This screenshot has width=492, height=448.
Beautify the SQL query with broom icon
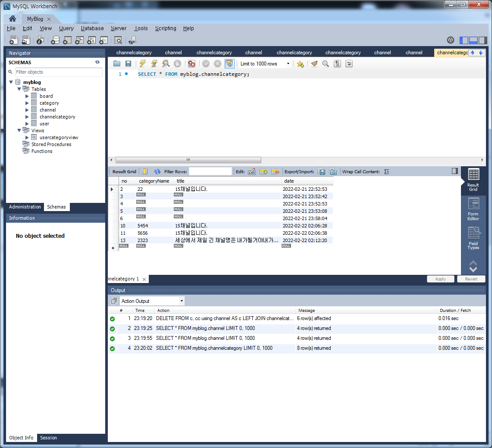(314, 64)
